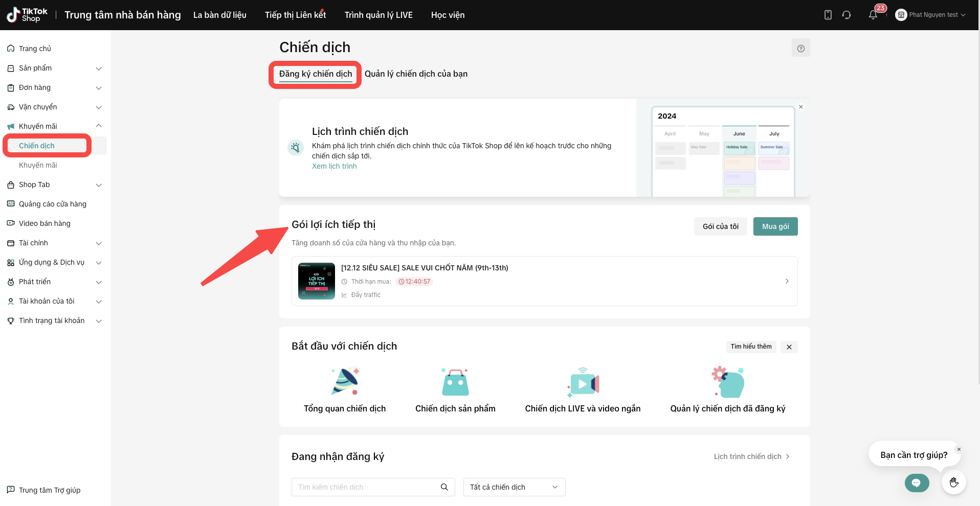Expand the Ứng dụng & Dịch vụ section
980x506 pixels.
[99, 263]
